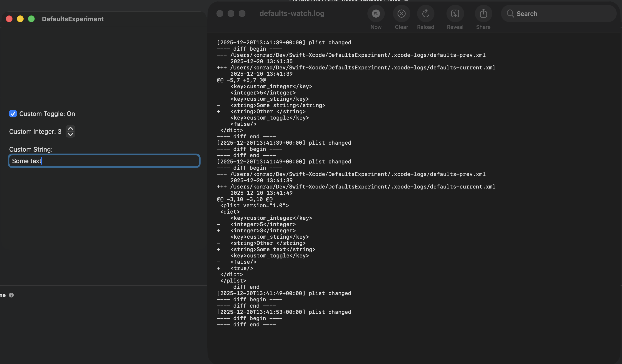The width and height of the screenshot is (622, 364).
Task: Zoom the DefaultsExperiment window with green button
Action: click(x=31, y=19)
